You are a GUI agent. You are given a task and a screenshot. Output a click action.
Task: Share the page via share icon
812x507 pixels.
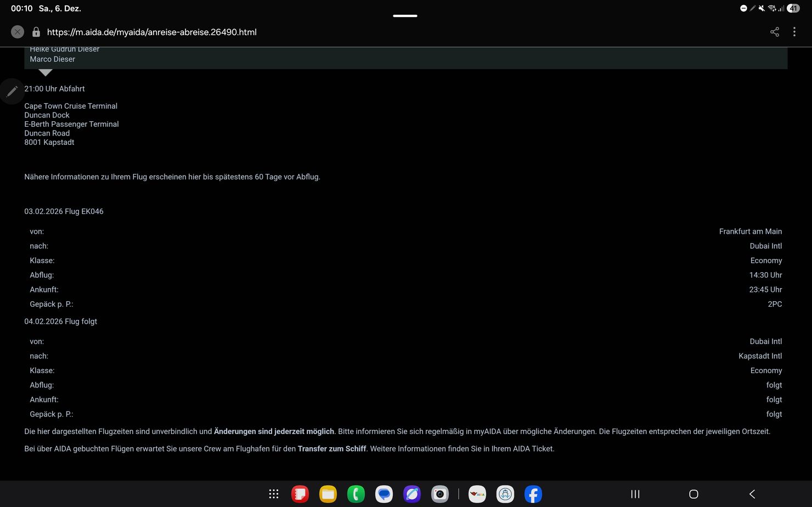pyautogui.click(x=774, y=32)
